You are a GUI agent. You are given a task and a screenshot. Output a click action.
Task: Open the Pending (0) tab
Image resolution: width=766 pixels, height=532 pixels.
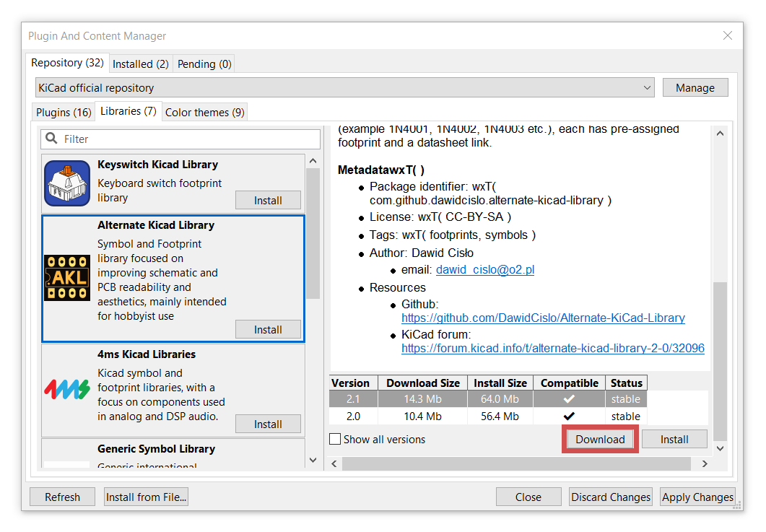[204, 64]
